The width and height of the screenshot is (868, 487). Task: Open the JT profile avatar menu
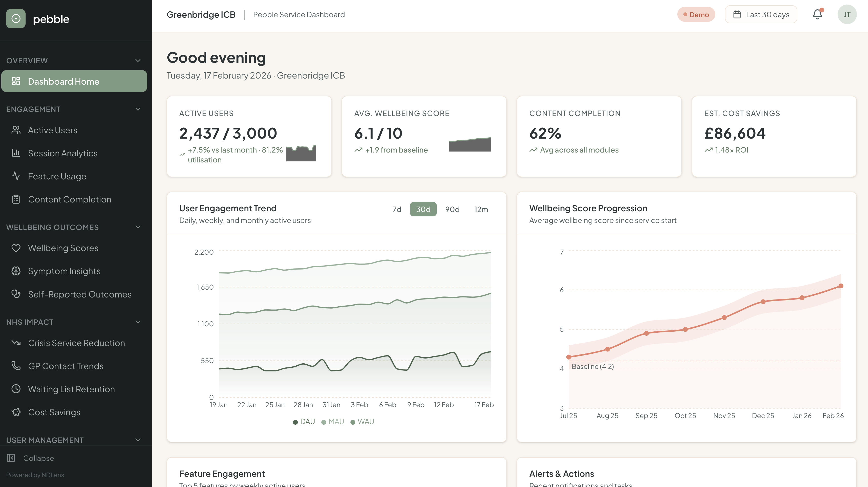847,14
